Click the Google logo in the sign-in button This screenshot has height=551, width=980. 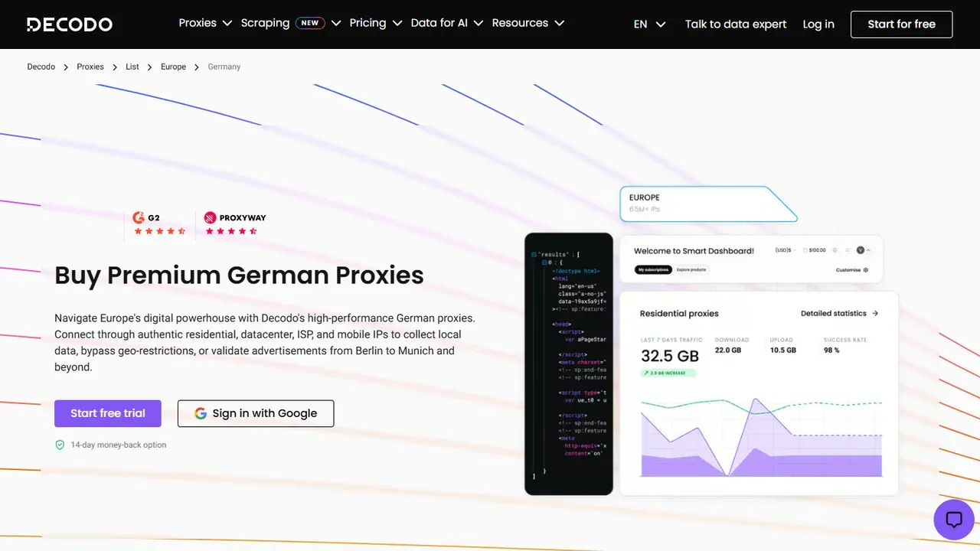pyautogui.click(x=201, y=413)
